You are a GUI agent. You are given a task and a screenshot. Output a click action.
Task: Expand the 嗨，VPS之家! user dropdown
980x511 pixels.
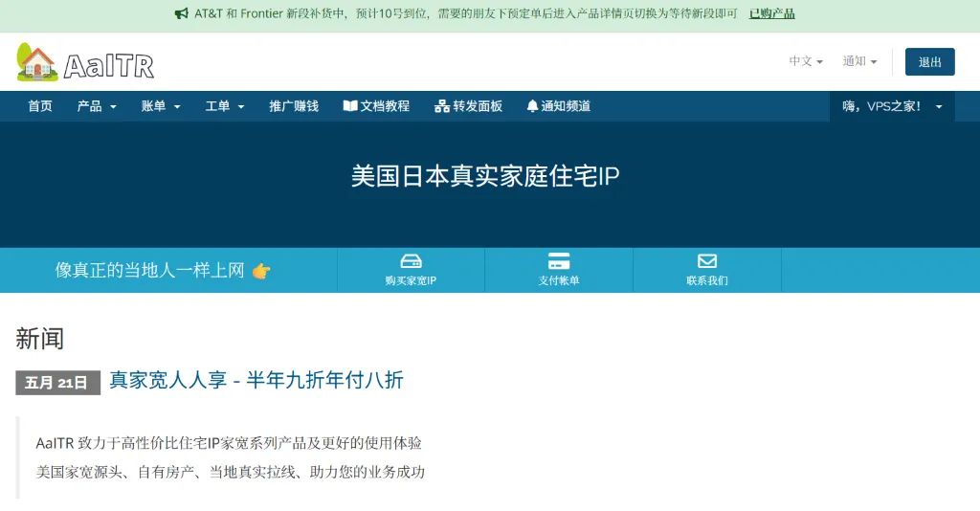[x=892, y=106]
